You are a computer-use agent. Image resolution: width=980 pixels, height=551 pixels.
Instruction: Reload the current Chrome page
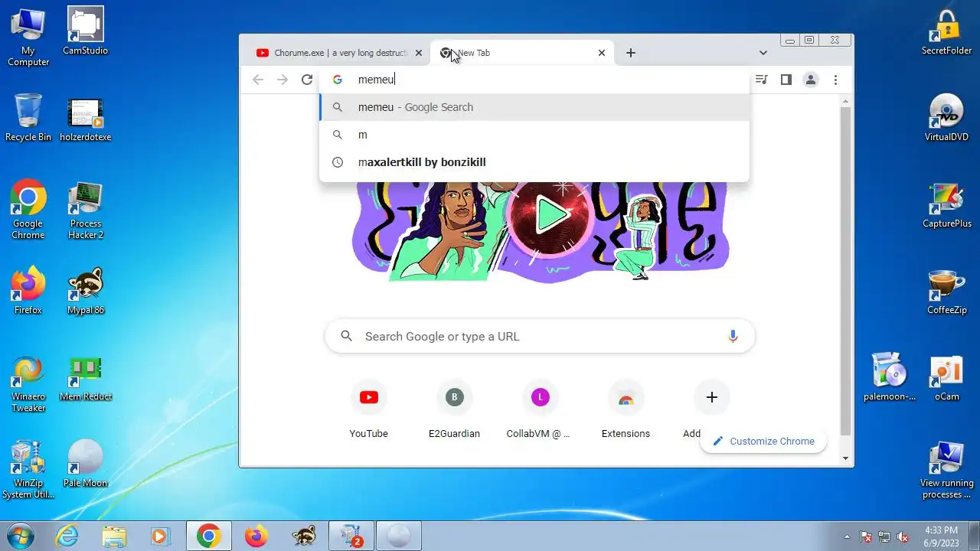[x=307, y=80]
